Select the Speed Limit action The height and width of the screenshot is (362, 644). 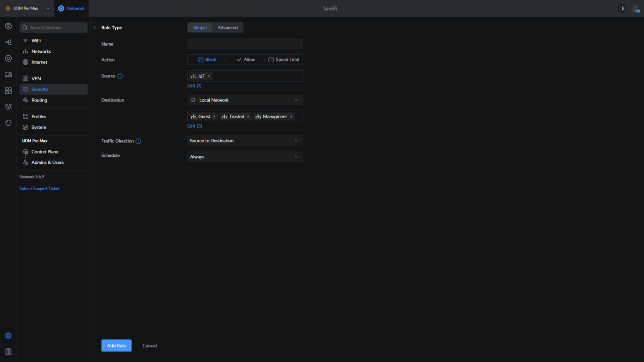(x=284, y=59)
